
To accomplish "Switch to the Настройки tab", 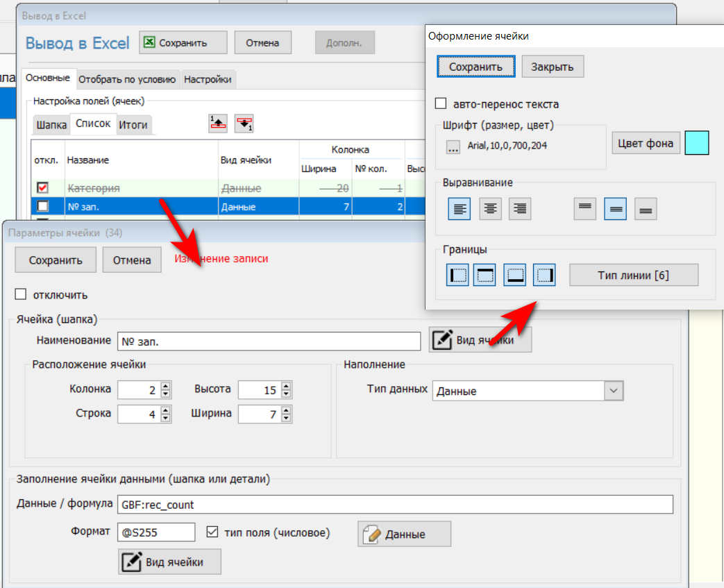I will click(208, 80).
